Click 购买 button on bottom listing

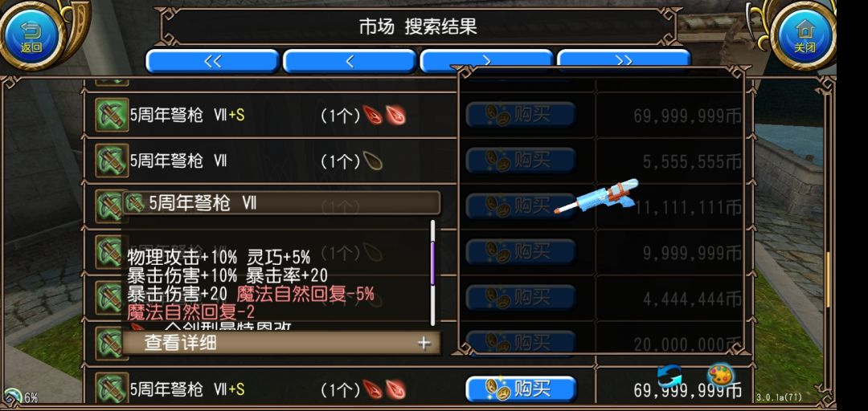click(x=521, y=389)
